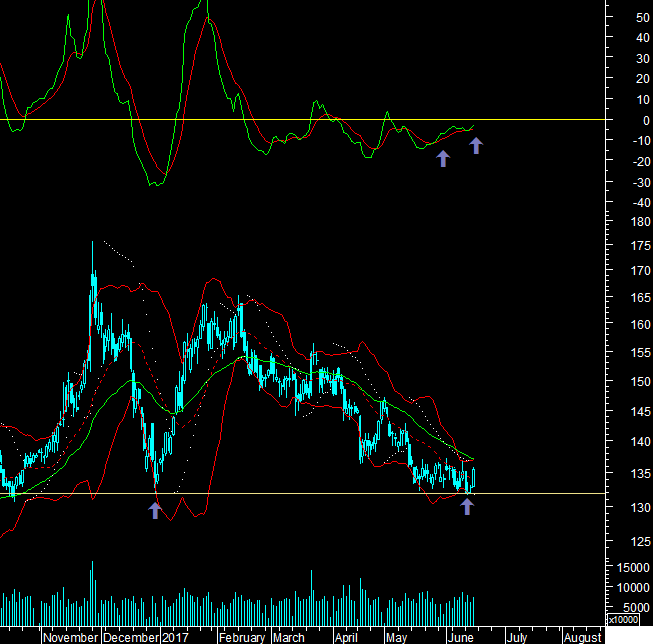Select the 30 value on the oscillator axis
The height and width of the screenshot is (644, 653).
click(x=643, y=59)
